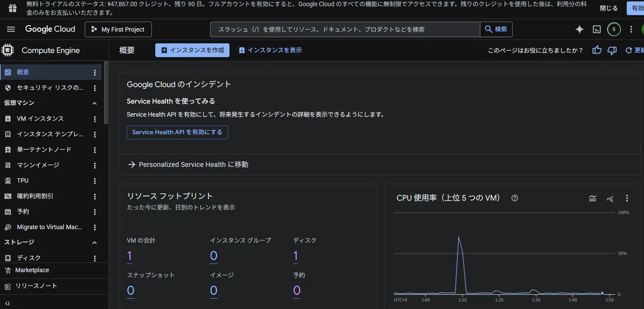The image size is (644, 309).
Task: Open more options for 概要
Action: click(95, 73)
